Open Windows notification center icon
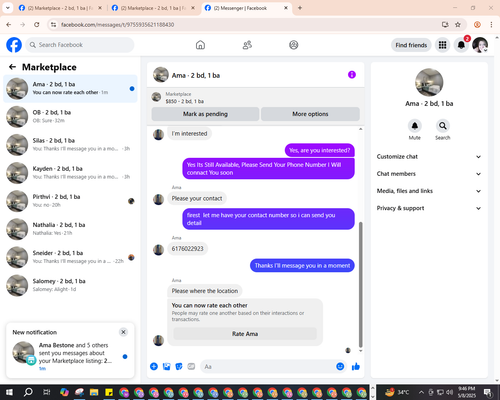The image size is (500, 400). point(488,392)
